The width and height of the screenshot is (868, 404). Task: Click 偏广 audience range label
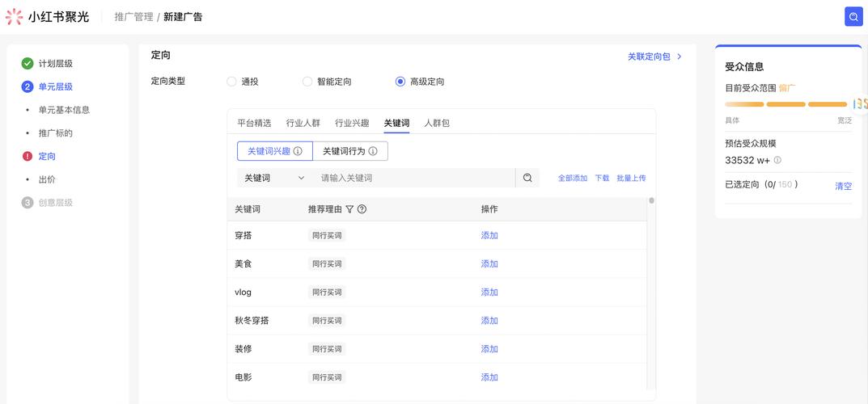(787, 87)
